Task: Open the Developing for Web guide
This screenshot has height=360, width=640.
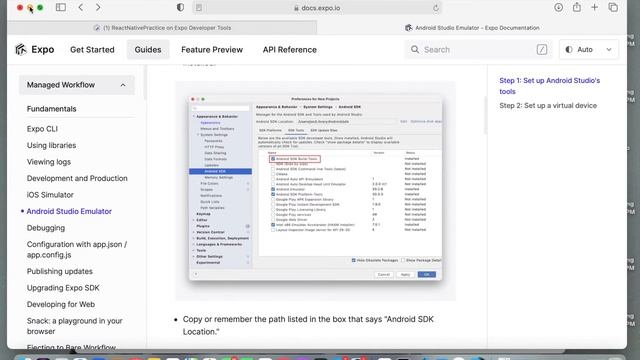Action: 61,304
